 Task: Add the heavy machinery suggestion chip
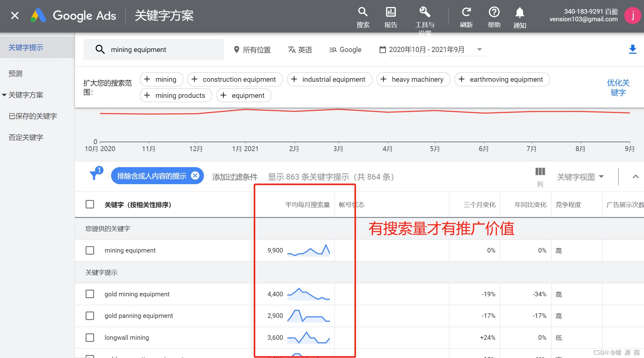[x=413, y=79]
